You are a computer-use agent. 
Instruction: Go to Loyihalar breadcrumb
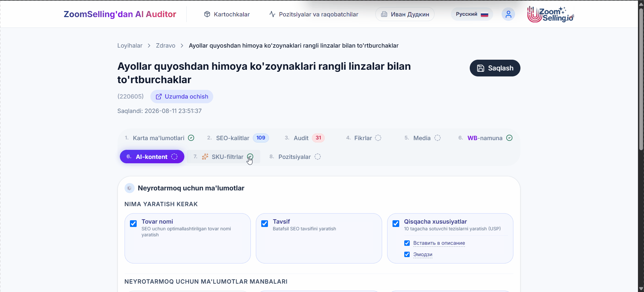[130, 46]
